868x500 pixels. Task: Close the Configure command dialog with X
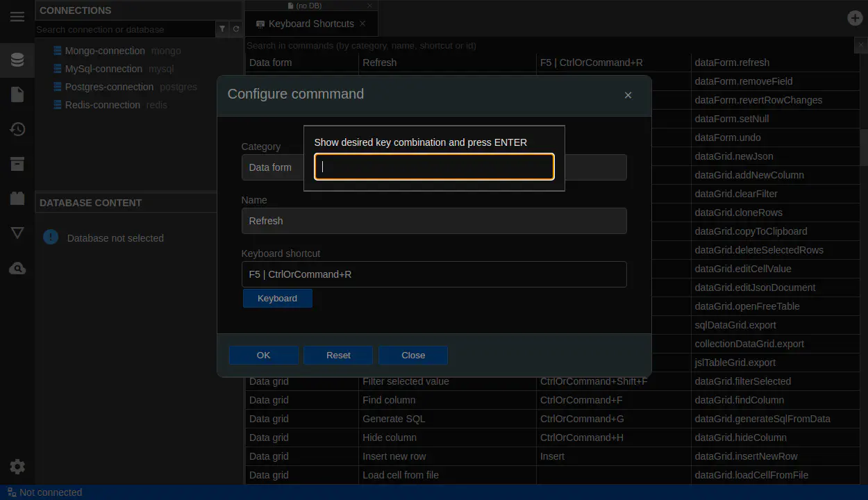pyautogui.click(x=628, y=95)
